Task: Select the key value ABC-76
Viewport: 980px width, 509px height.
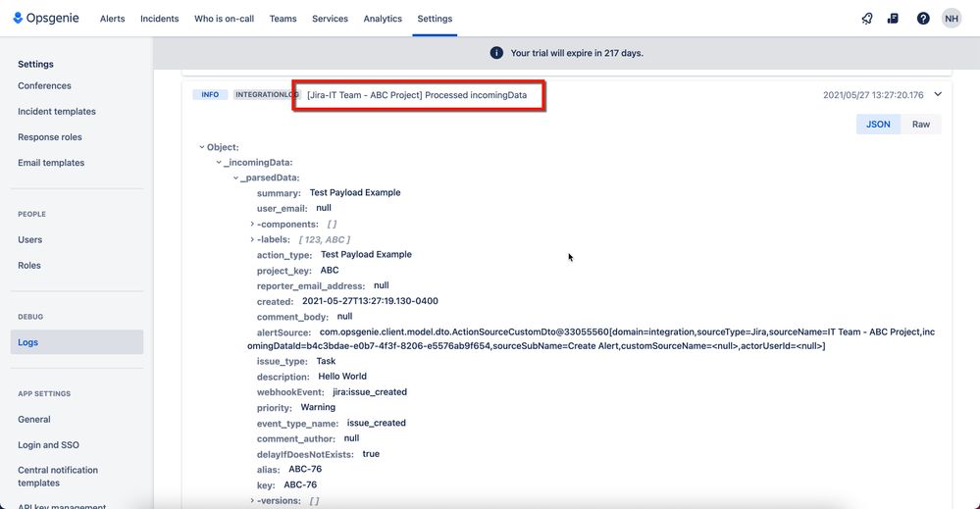Action: click(x=300, y=484)
